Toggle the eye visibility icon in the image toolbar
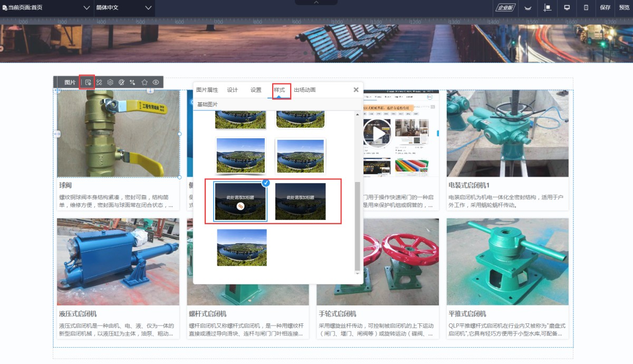The image size is (633, 364). pyautogui.click(x=156, y=82)
